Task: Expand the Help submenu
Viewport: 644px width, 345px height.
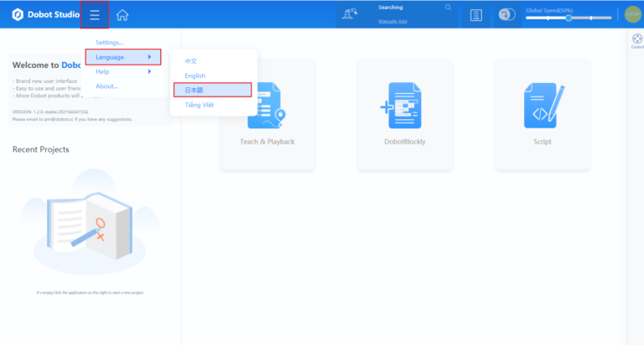Action: click(x=122, y=72)
